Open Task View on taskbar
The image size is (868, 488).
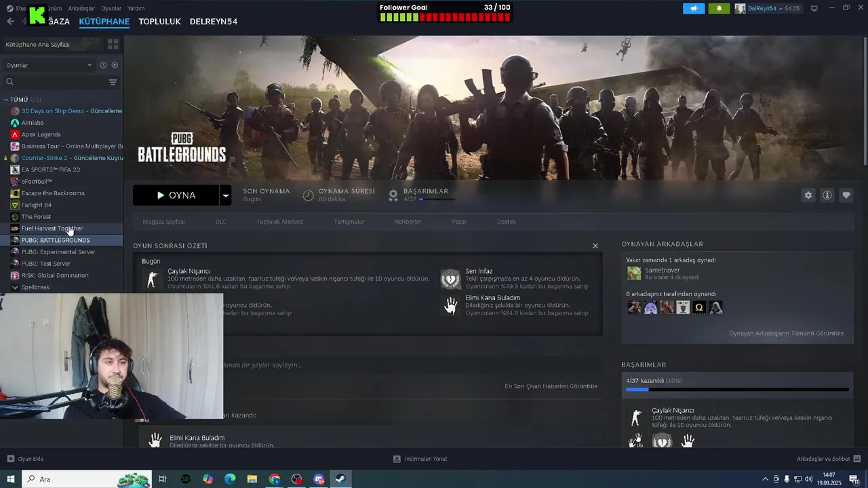pos(163,479)
